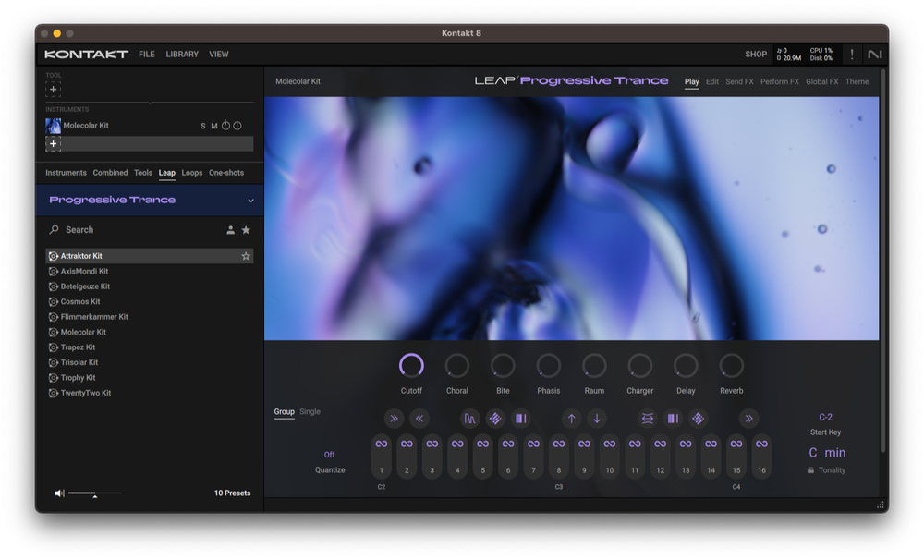
Task: Select the pattern shuffle/randomize icon
Action: [x=495, y=419]
